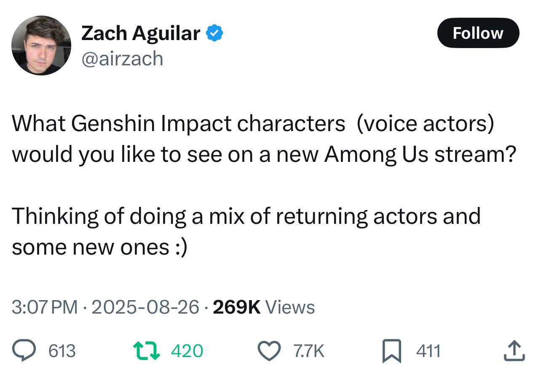
Task: Click the 613 replies count
Action: click(x=62, y=351)
